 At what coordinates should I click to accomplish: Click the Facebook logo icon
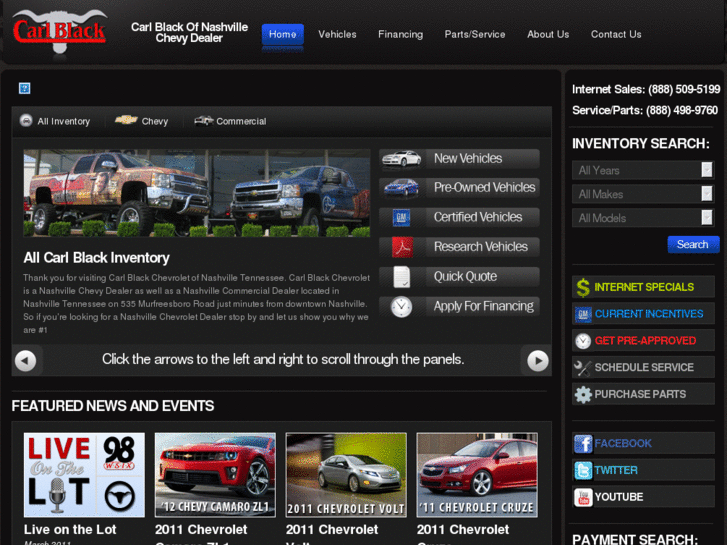point(583,444)
